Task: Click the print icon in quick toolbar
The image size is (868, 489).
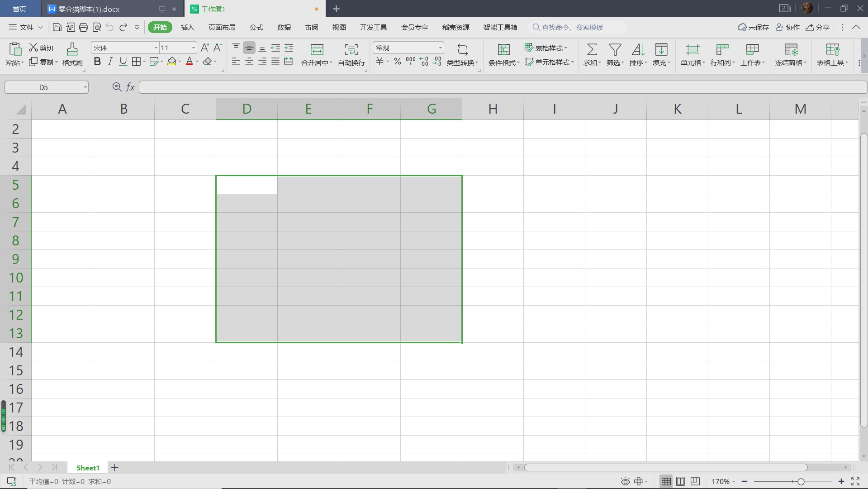Action: click(83, 28)
